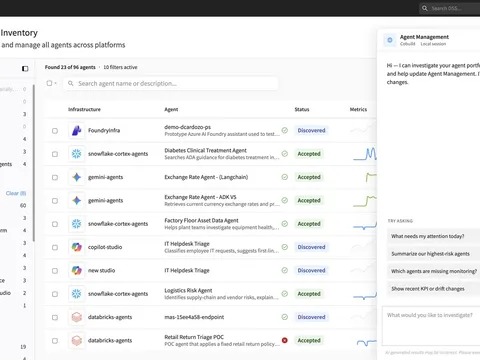
Task: Open the Logistics Risk Agent entry
Action: (x=188, y=290)
